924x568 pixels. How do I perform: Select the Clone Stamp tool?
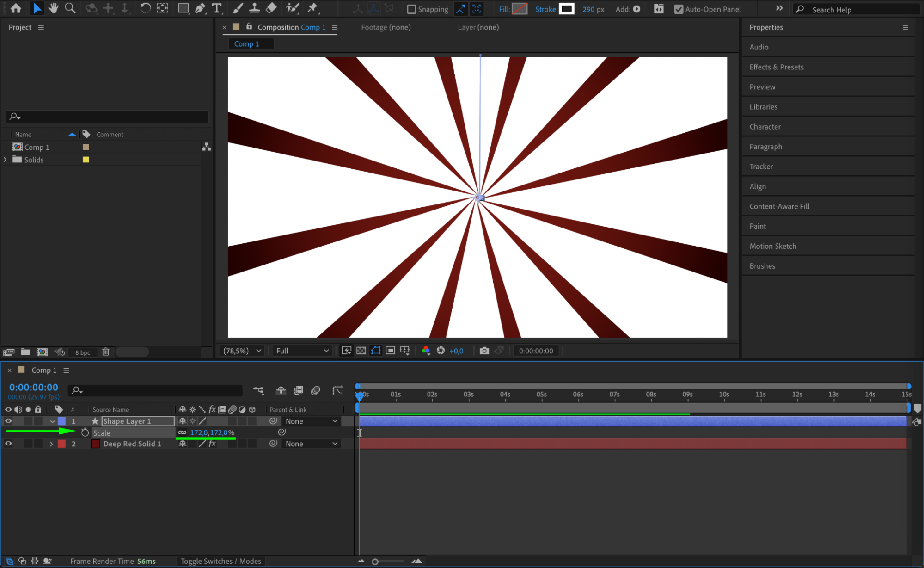coord(254,8)
